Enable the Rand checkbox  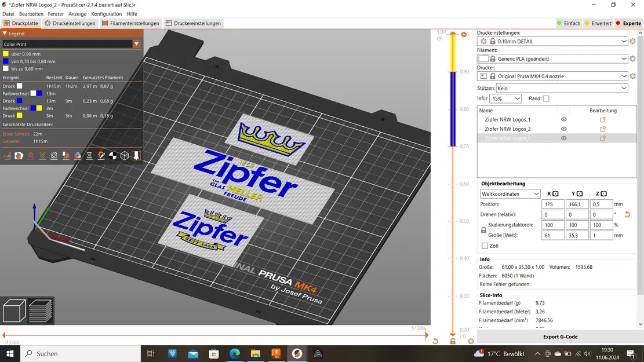[546, 98]
